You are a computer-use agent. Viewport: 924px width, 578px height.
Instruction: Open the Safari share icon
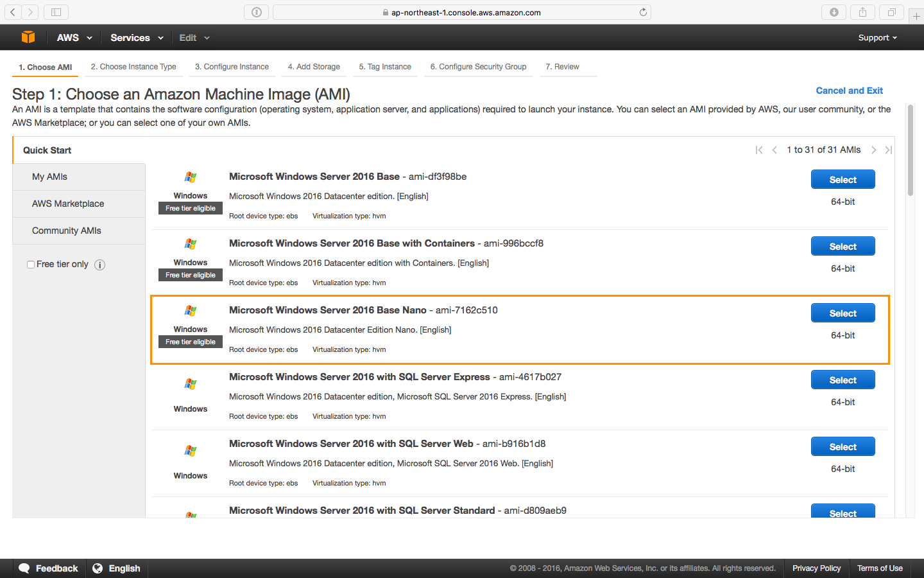(x=862, y=12)
